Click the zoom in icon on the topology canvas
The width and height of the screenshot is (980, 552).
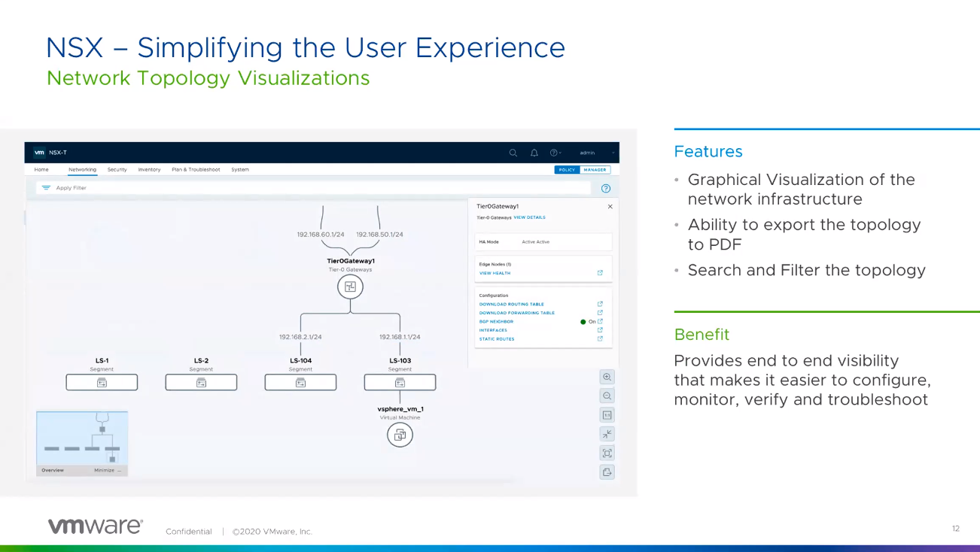pos(607,377)
